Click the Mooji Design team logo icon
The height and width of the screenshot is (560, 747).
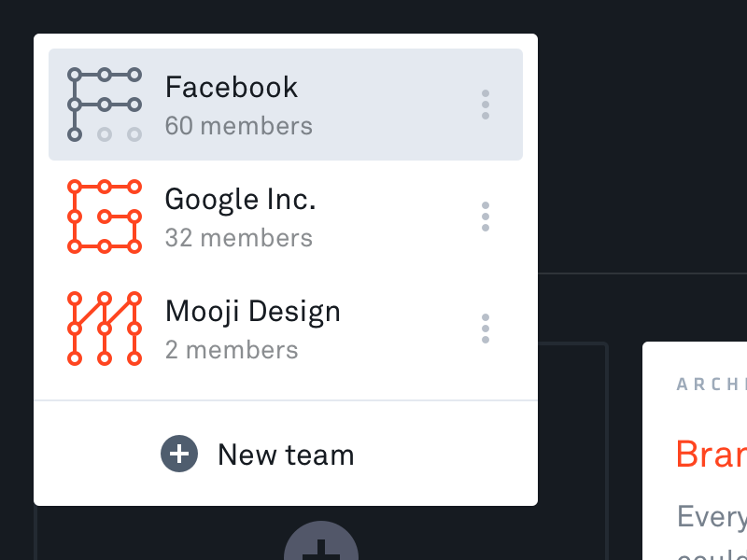[105, 329]
